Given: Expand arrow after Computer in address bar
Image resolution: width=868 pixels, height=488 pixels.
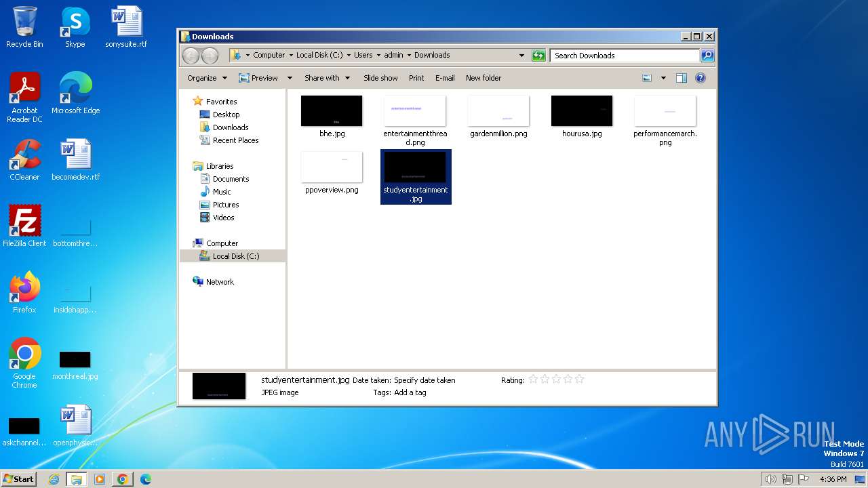Looking at the screenshot, I should click(291, 56).
